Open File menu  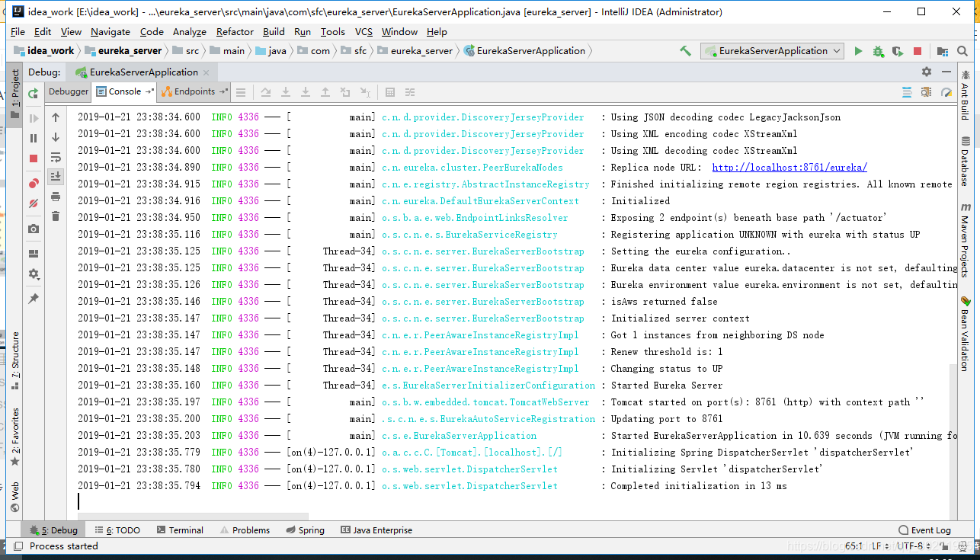pos(18,31)
